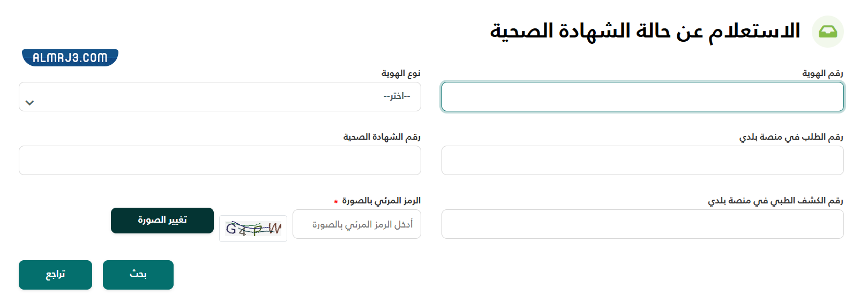Click the رقم الهوية label text
Viewport: 868px width, 303px height.
click(822, 73)
